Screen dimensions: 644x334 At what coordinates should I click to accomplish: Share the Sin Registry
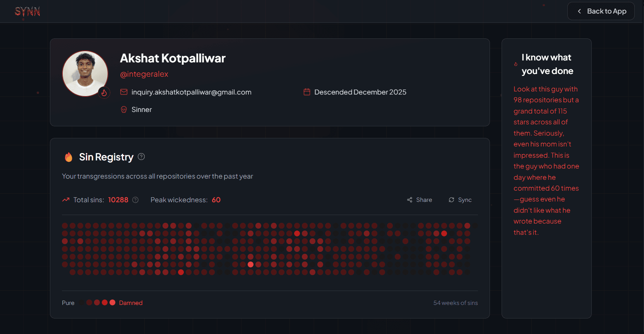coord(420,200)
